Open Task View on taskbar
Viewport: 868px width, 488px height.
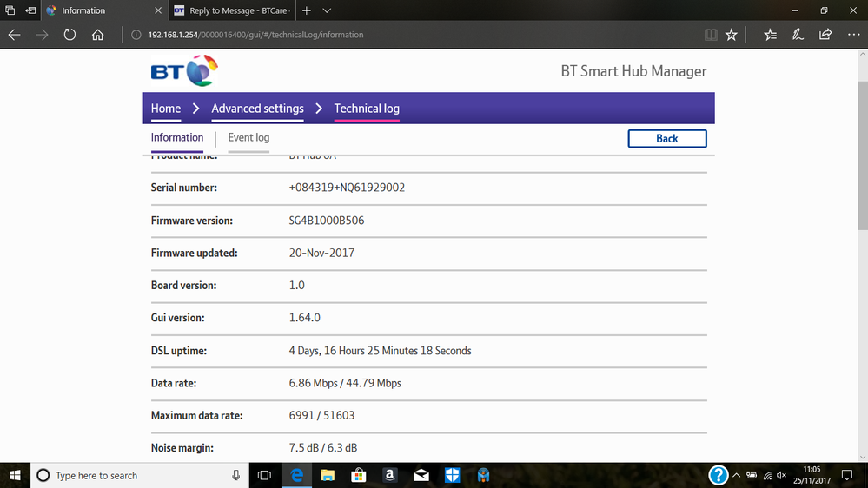[265, 475]
